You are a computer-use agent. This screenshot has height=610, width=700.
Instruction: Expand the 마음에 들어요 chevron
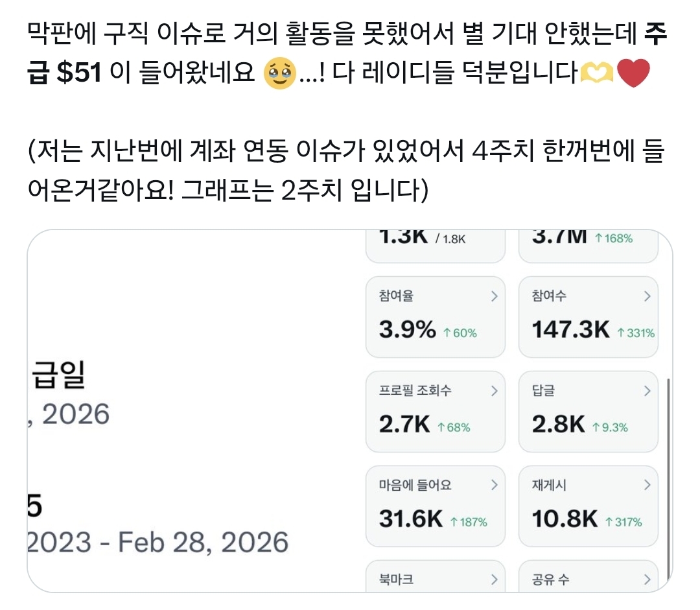494,484
